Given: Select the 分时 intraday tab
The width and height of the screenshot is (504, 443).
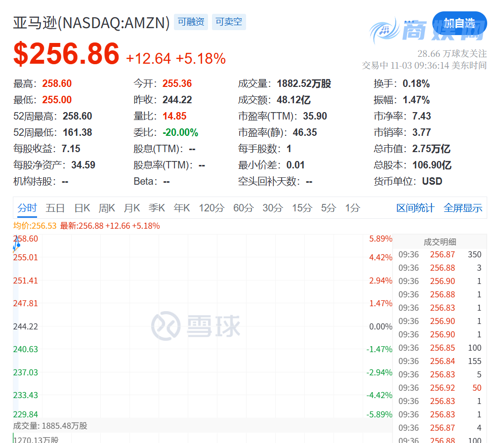Looking at the screenshot, I should pos(27,208).
